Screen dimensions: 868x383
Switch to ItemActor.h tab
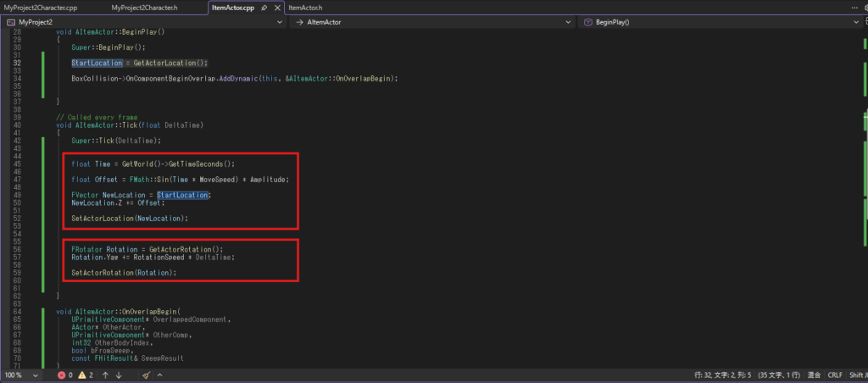[305, 8]
